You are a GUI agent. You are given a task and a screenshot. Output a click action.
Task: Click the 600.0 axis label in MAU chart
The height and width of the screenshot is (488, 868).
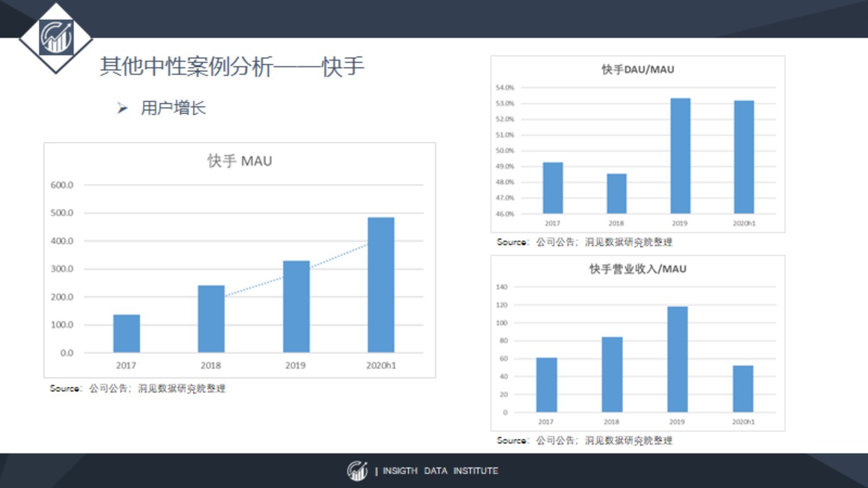click(61, 185)
